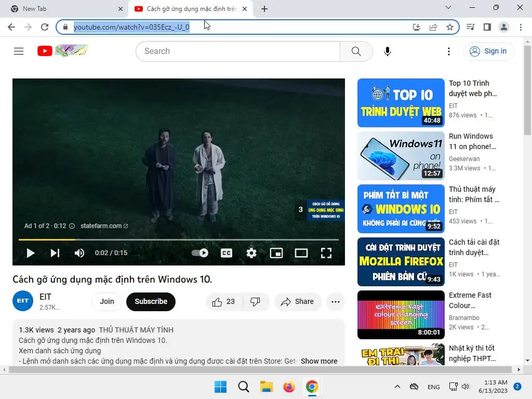Click the address bar URL
Screen dimensions: 532x399
(131, 27)
